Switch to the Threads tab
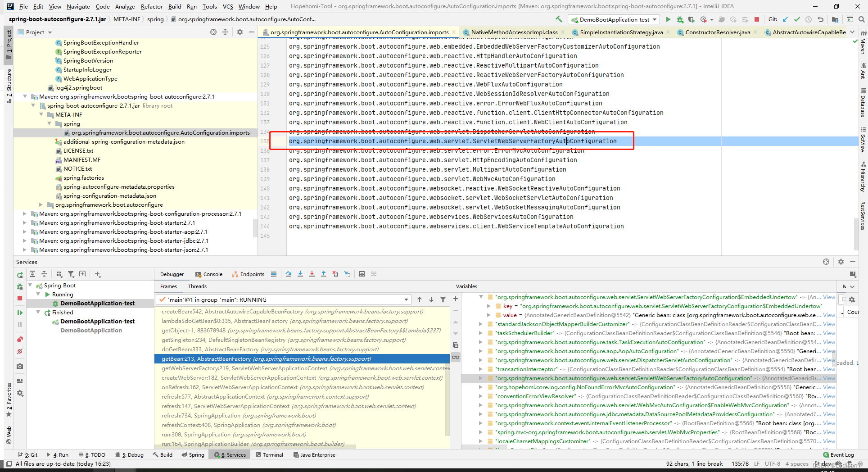 pos(197,286)
